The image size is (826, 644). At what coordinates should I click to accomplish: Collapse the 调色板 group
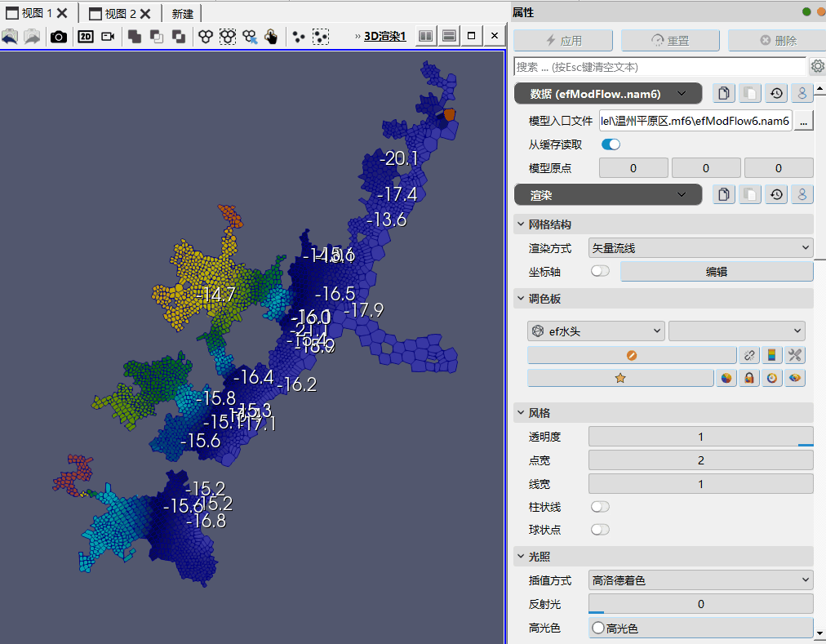click(521, 299)
